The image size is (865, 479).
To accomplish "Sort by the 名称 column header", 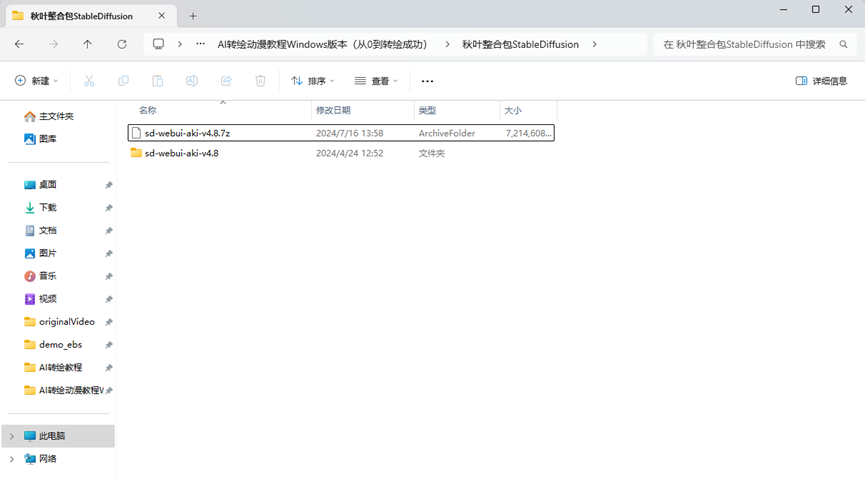I will [x=147, y=110].
